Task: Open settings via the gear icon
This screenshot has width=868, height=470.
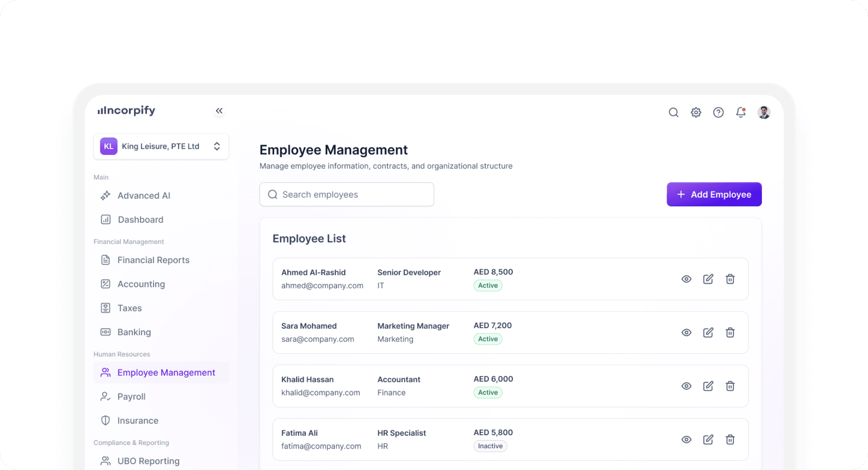Action: (x=696, y=112)
